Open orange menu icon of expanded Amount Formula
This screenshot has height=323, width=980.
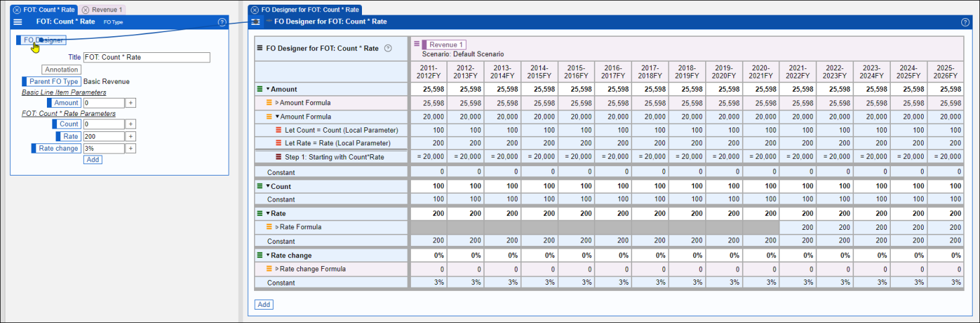point(269,117)
